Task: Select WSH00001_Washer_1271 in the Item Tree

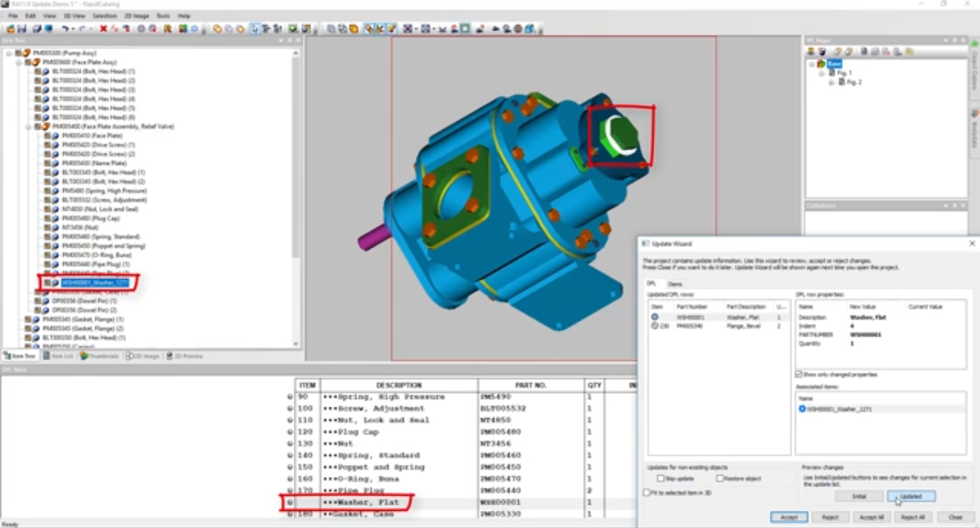Action: coord(95,283)
